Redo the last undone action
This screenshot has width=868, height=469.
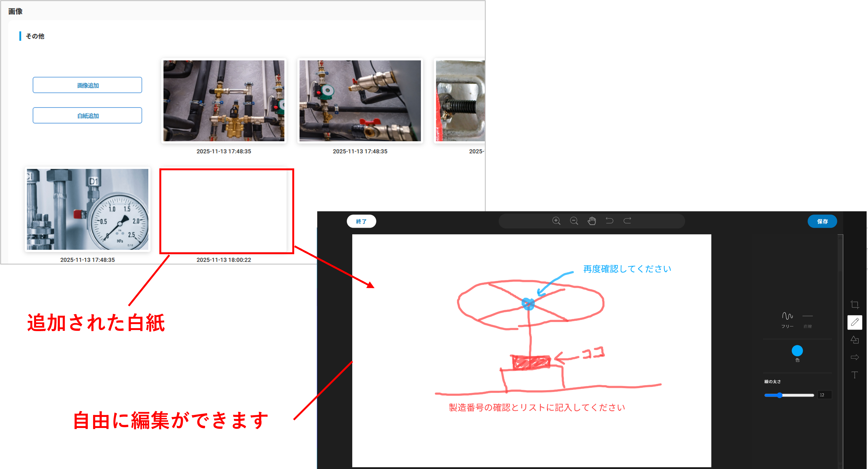pos(627,220)
